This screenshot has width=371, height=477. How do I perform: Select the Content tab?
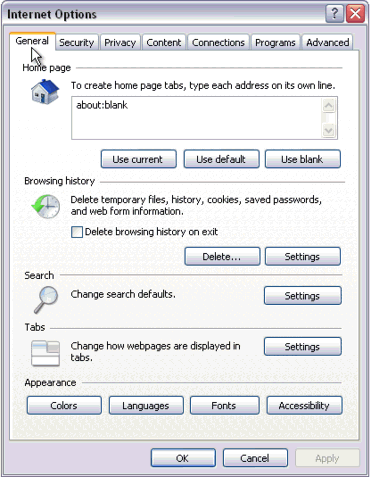pos(164,43)
